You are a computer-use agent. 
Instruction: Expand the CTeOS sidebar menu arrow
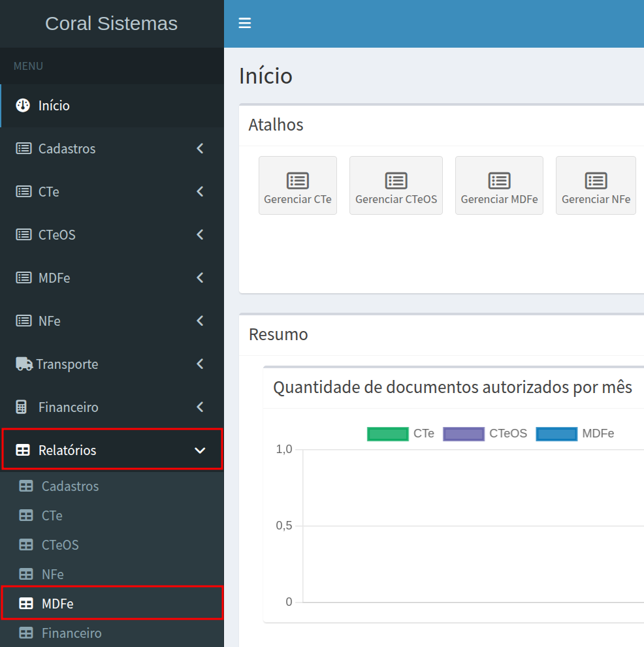point(200,234)
